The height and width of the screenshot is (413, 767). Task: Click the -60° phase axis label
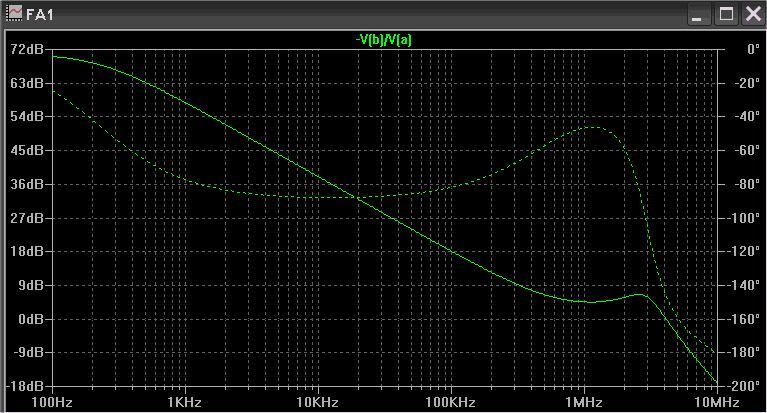coord(747,150)
